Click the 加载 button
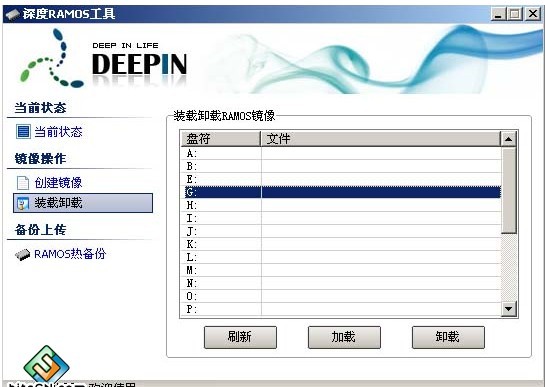 click(344, 337)
